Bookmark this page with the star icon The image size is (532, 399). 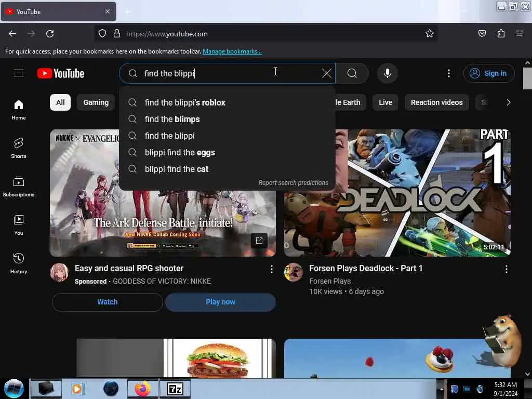pos(430,33)
